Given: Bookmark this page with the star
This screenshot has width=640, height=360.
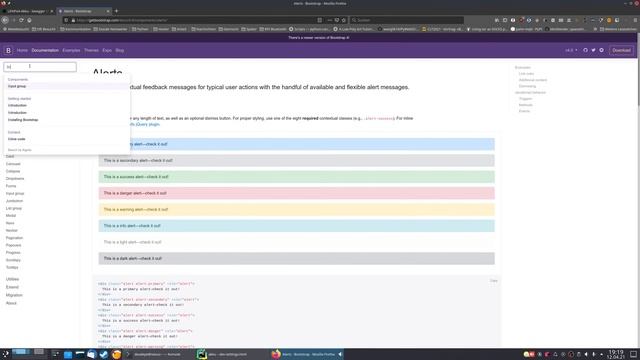Looking at the screenshot, I should click(x=344, y=20).
